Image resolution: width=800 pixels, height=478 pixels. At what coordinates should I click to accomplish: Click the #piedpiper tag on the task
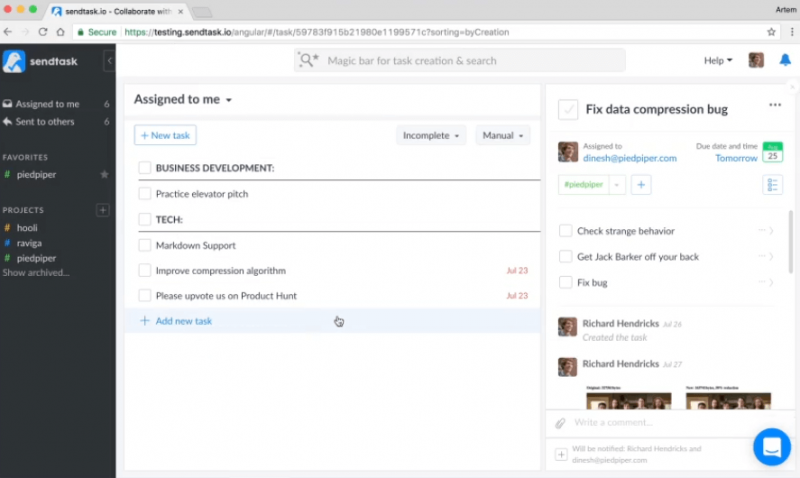point(583,185)
